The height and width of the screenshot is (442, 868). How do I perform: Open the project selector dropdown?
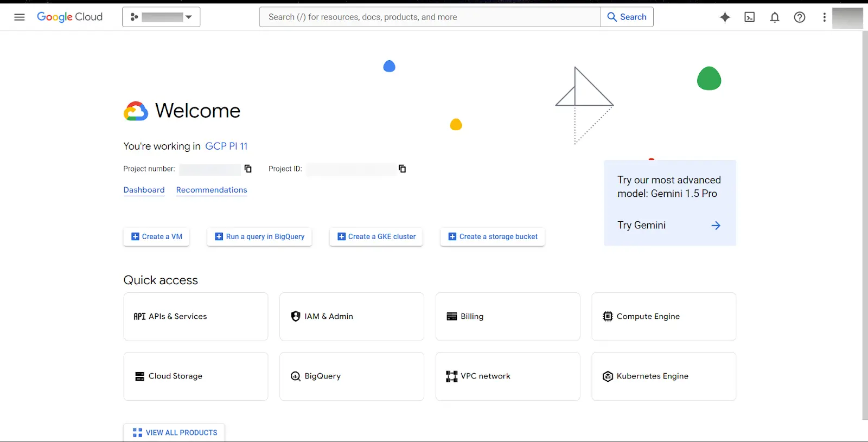coord(161,17)
